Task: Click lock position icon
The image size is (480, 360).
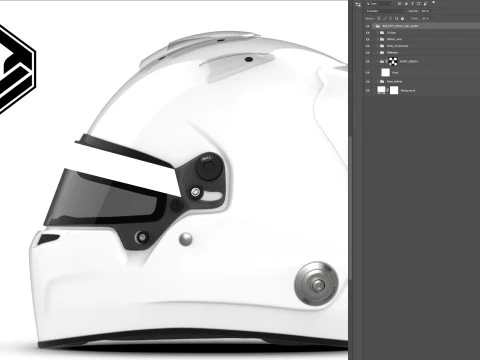Action: (x=390, y=19)
